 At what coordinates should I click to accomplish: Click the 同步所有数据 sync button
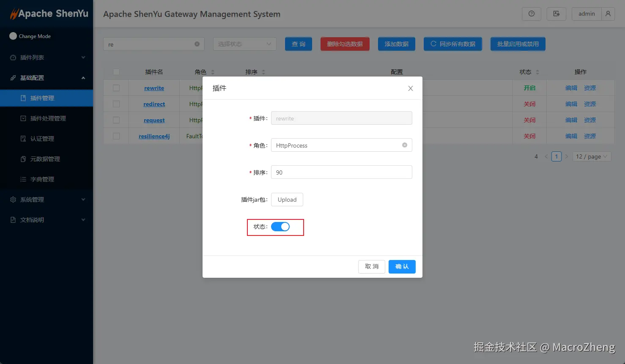452,44
